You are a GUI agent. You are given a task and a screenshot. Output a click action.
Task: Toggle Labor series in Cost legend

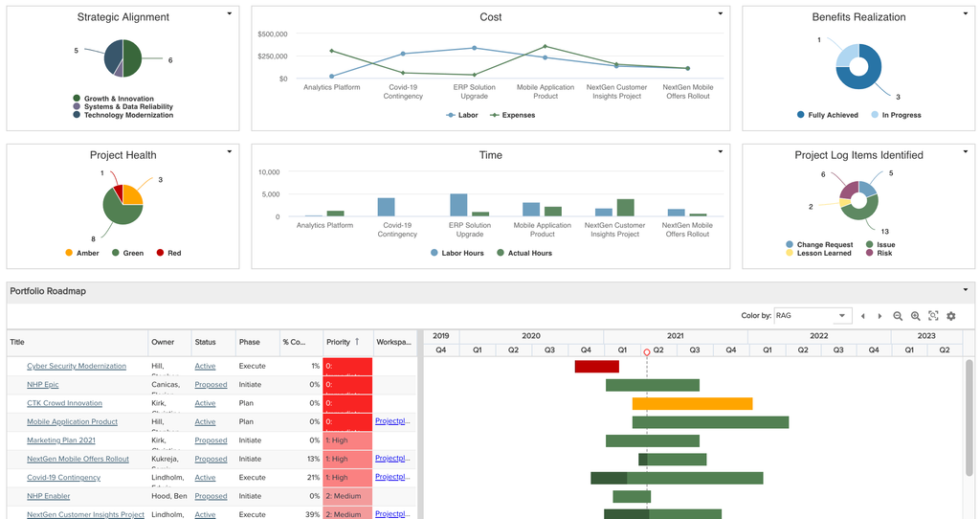(x=462, y=115)
